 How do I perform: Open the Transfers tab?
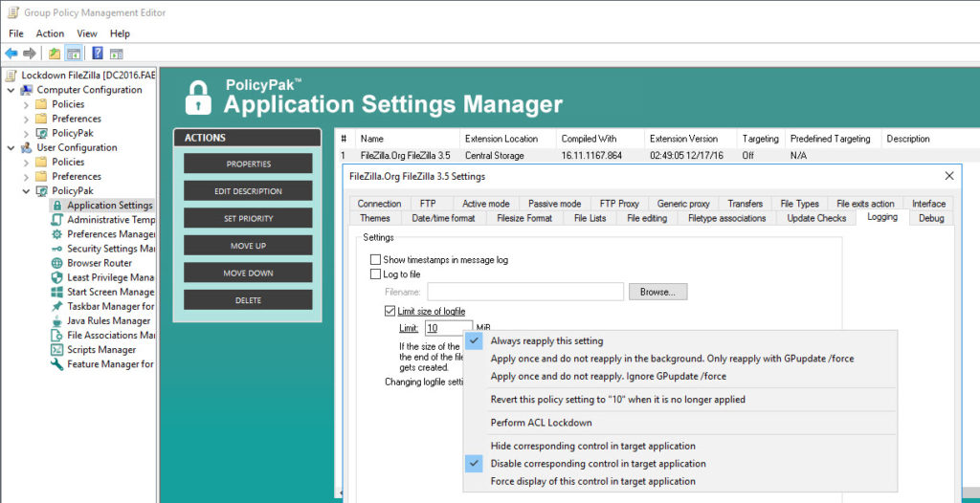tap(745, 204)
